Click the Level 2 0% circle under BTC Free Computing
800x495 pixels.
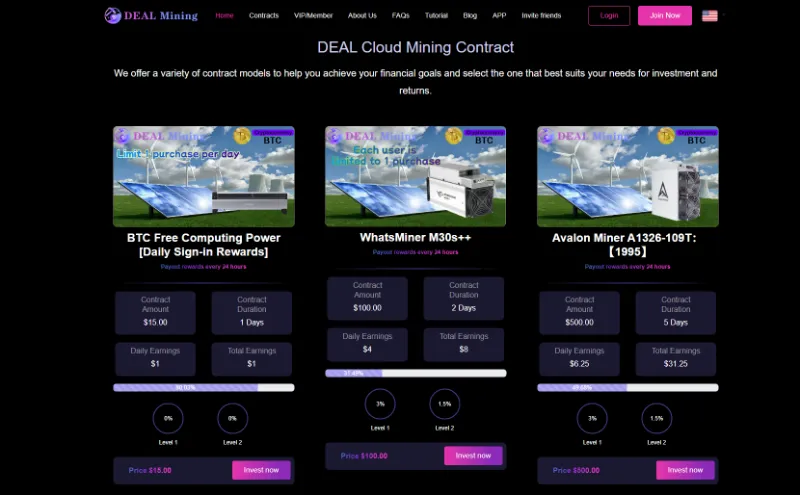233,418
